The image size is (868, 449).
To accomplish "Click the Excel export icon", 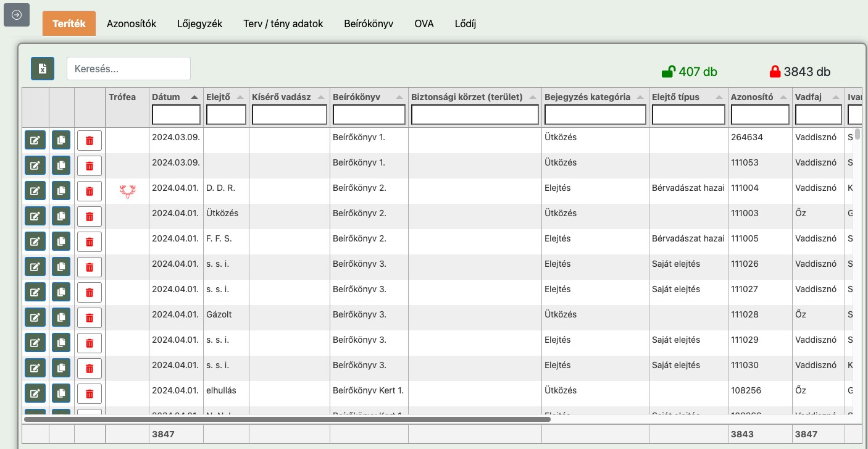I will (43, 69).
